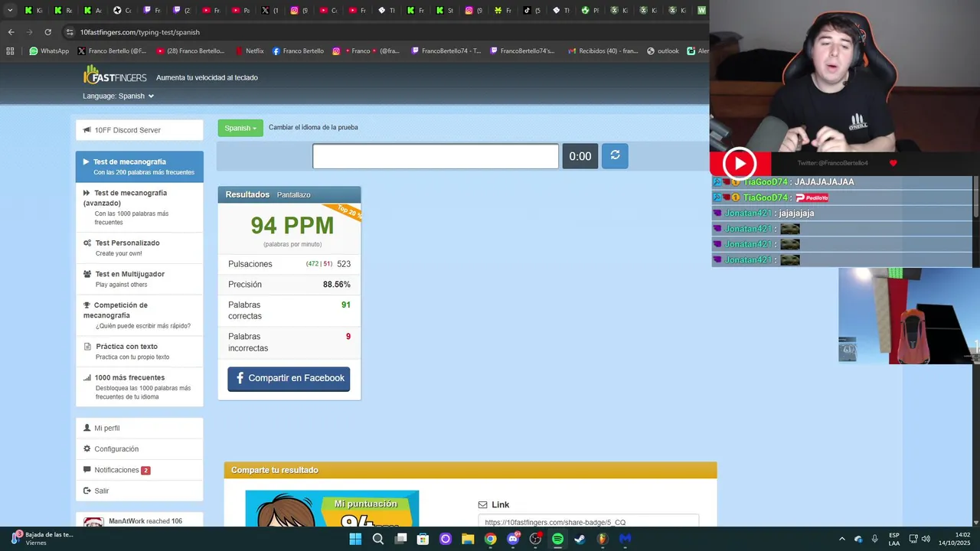Open the Franco Bertello Facebook bookmark
Viewport: 980px width, 551px height.
point(298,51)
